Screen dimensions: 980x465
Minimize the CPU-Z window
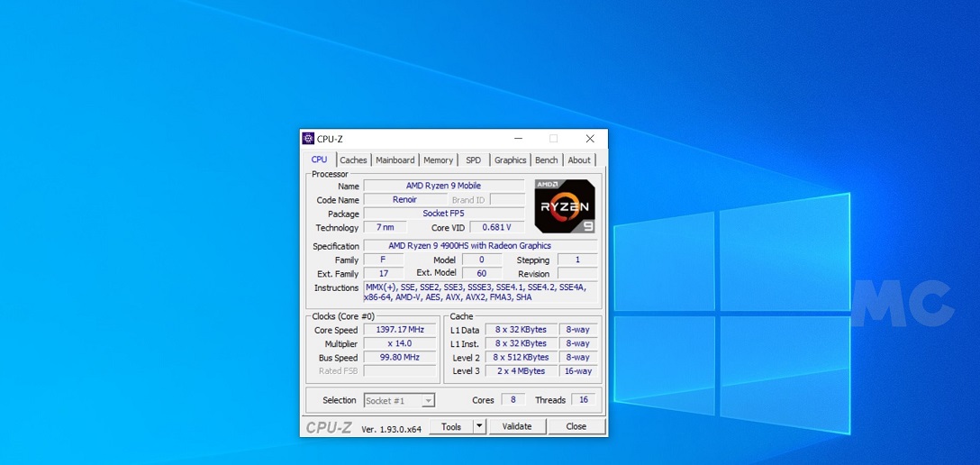[x=519, y=139]
